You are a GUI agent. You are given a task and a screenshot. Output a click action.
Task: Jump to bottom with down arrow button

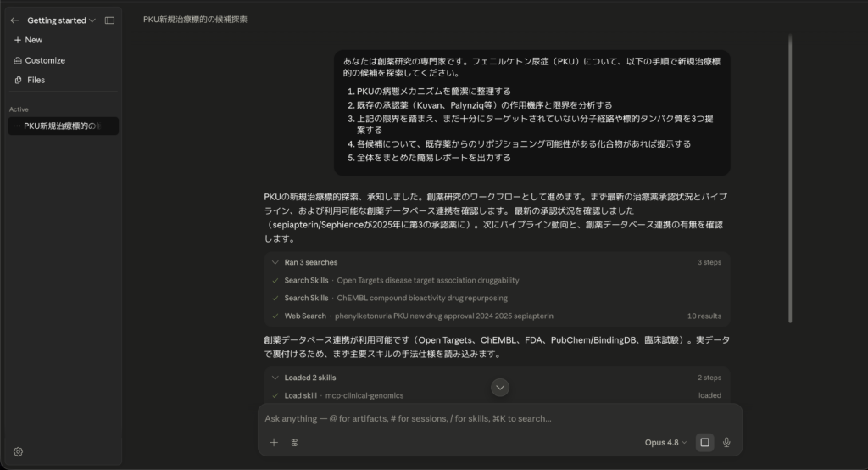click(x=500, y=388)
